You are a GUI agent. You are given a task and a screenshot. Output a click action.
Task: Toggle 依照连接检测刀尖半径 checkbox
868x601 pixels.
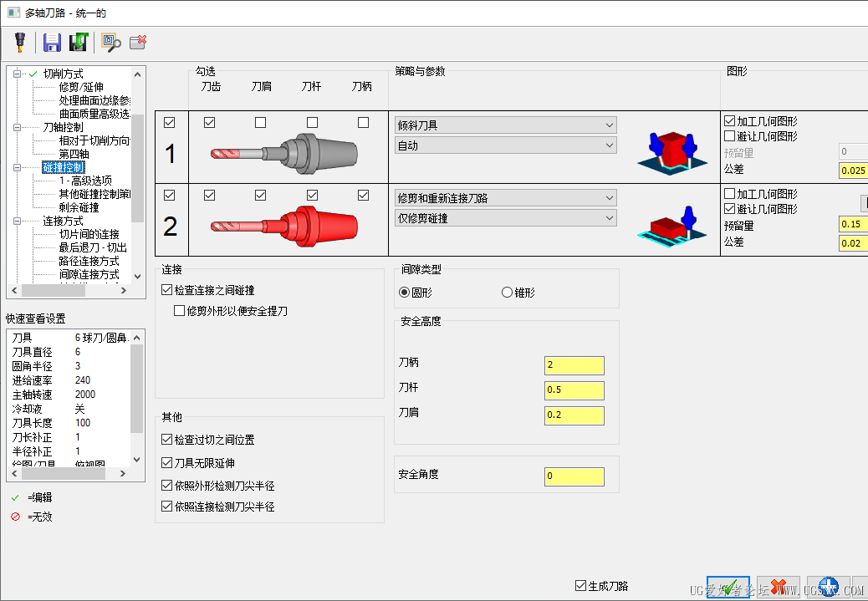coord(166,507)
